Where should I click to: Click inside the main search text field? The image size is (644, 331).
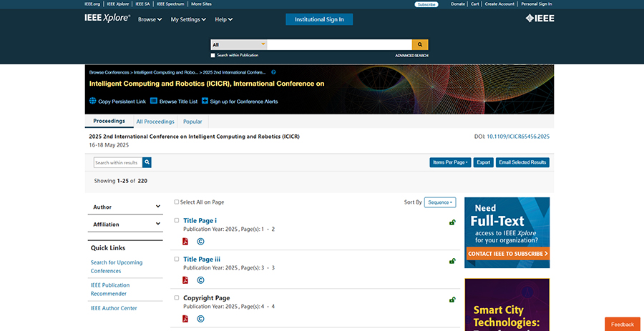338,44
